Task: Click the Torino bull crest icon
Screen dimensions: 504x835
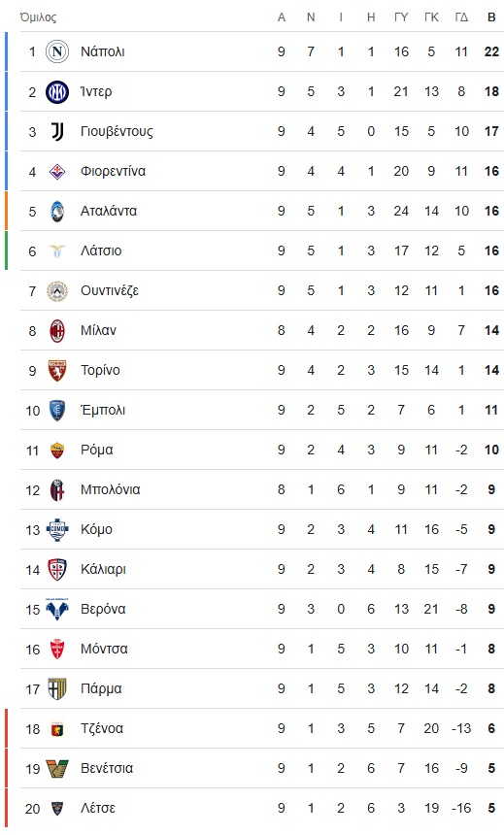Action: pos(57,371)
